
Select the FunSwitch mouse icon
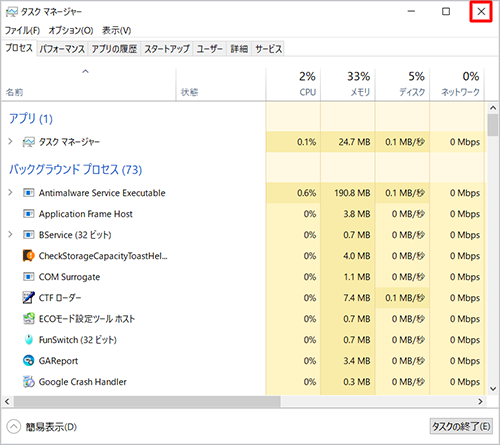coord(29,340)
